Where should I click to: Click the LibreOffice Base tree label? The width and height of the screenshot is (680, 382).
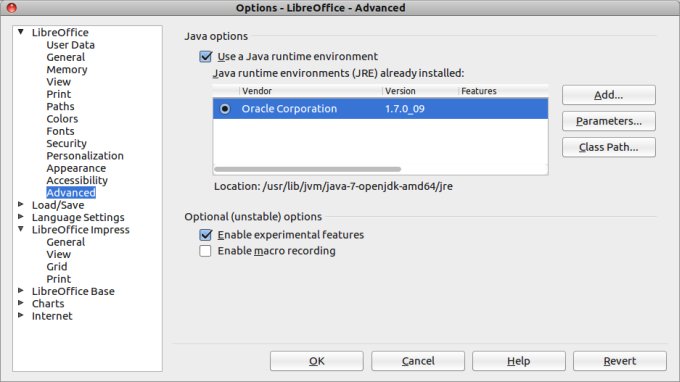(73, 291)
